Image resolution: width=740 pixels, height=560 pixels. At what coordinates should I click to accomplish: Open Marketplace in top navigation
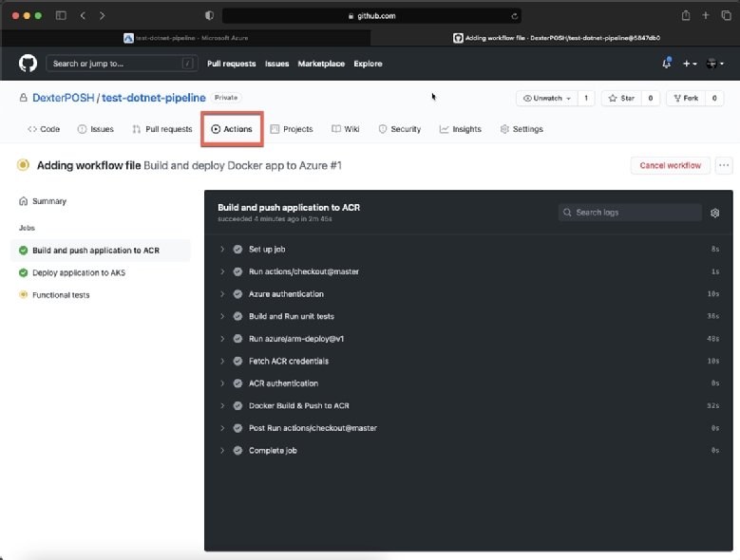pyautogui.click(x=321, y=64)
